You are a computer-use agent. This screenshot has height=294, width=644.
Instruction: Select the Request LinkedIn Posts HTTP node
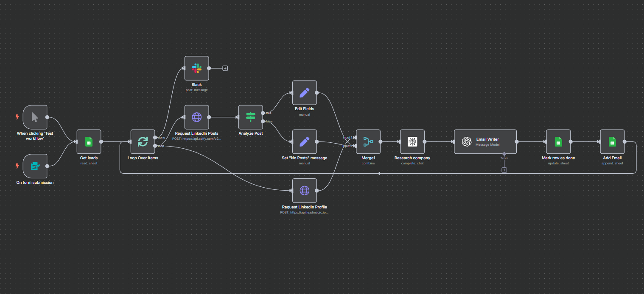[x=196, y=117]
